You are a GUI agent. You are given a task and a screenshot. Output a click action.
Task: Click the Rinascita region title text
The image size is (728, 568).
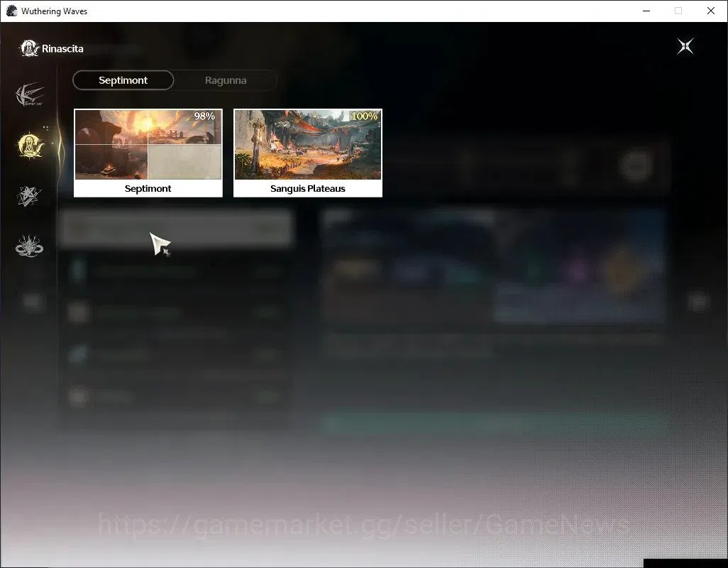tap(62, 49)
